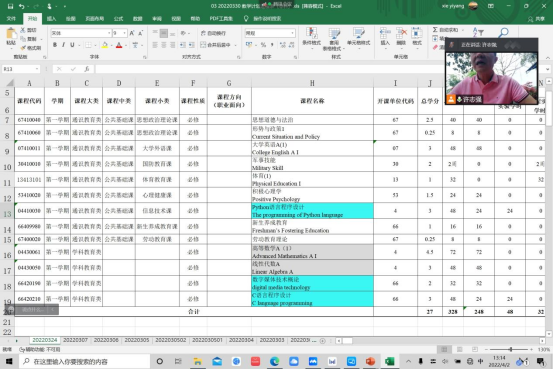Open the Windows Start button
The height and width of the screenshot is (369, 553).
click(x=9, y=361)
